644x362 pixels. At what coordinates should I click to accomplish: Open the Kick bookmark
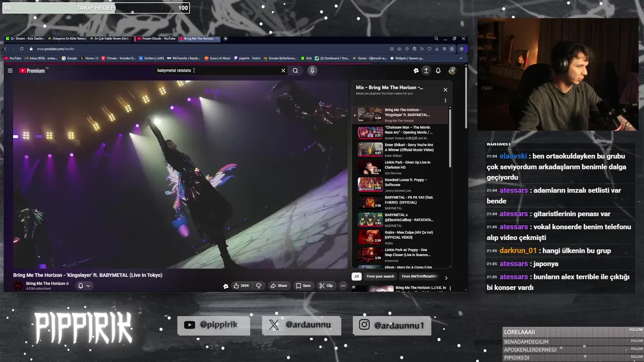point(306,58)
